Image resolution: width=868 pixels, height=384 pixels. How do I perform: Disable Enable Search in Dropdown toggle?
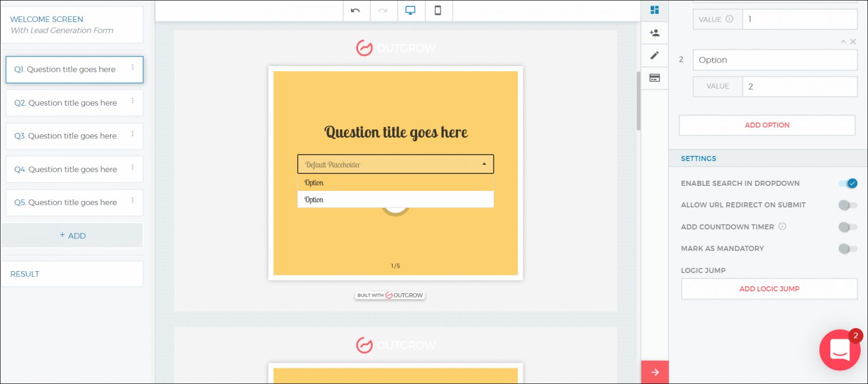(848, 184)
